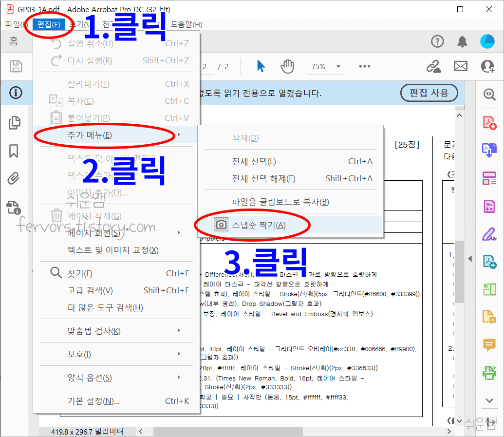The height and width of the screenshot is (437, 504).
Task: Click the share link icon in toolbar
Action: (x=434, y=66)
